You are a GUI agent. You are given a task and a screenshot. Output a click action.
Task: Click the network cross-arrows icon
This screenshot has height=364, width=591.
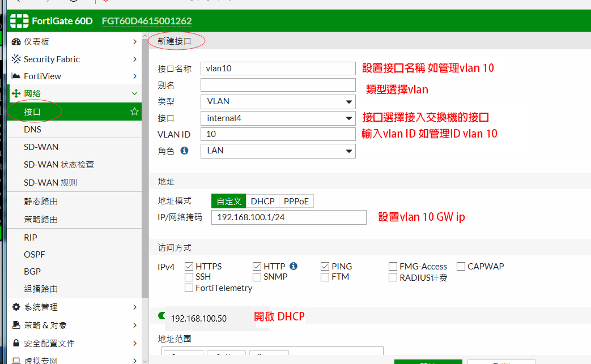tap(16, 93)
